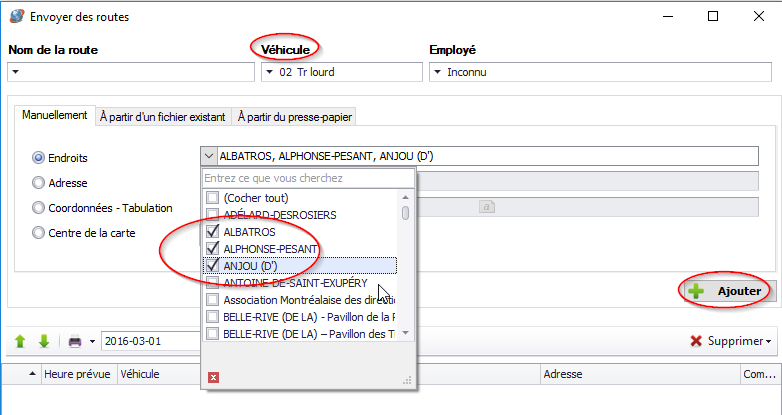This screenshot has height=415, width=782.
Task: Click the Ajouter button
Action: [x=727, y=291]
